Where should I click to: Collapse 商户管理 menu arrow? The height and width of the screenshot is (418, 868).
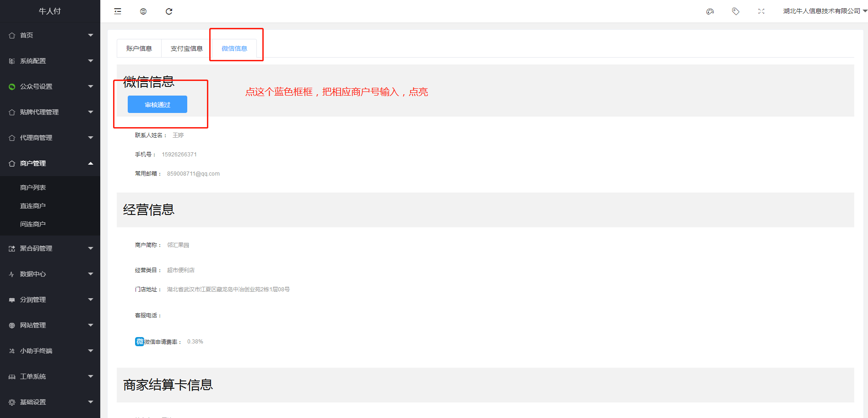pos(91,163)
